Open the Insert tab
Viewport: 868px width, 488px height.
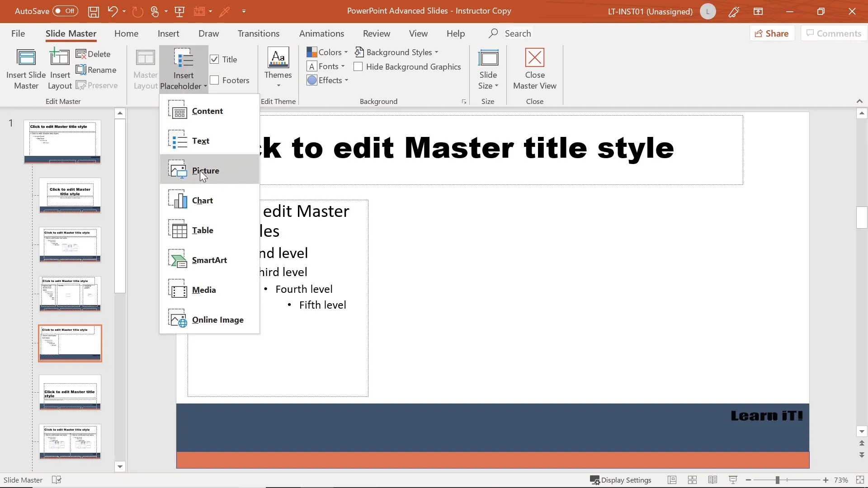168,33
